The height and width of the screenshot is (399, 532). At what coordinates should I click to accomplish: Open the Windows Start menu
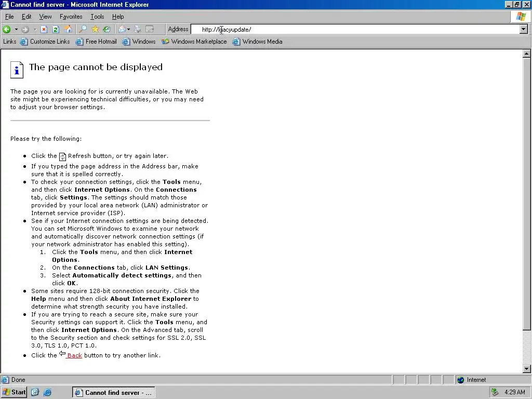(x=14, y=392)
